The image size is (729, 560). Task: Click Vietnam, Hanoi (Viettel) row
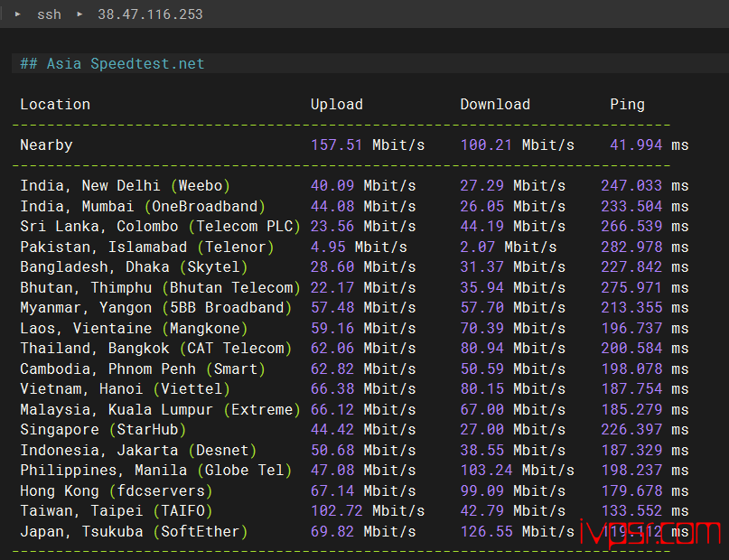pyautogui.click(x=354, y=388)
